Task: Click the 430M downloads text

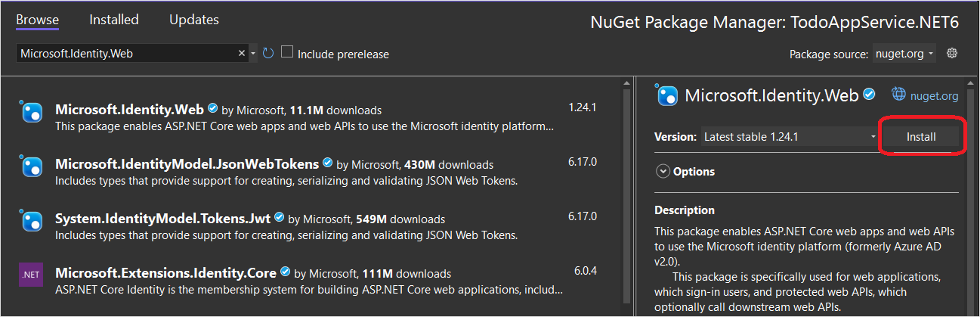Action: pyautogui.click(x=447, y=164)
